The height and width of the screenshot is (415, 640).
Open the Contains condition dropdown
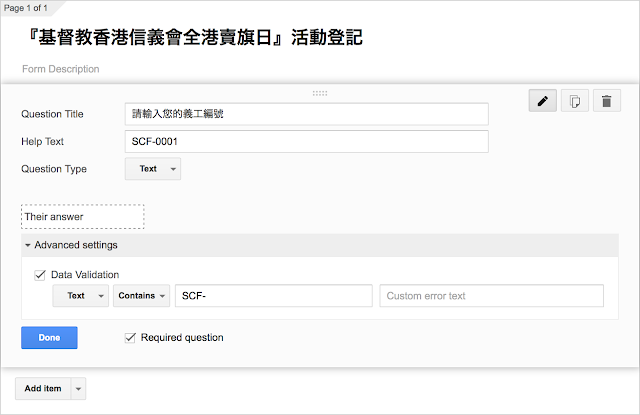pos(141,295)
